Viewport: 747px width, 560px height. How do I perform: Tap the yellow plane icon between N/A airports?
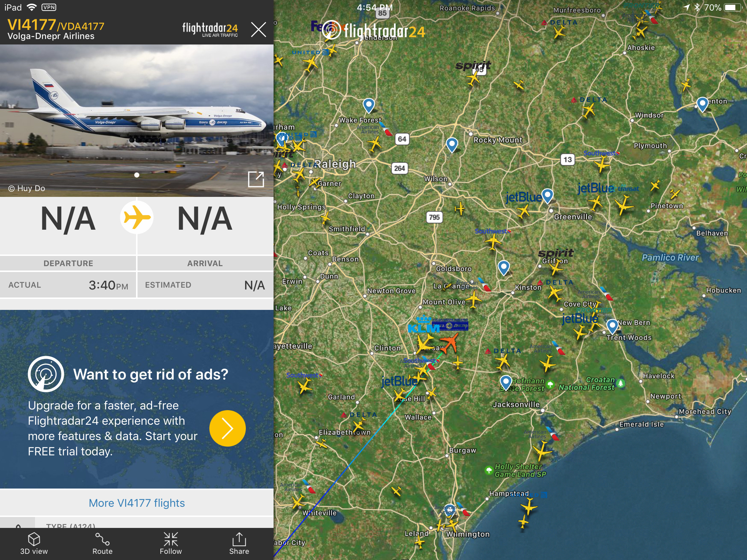pyautogui.click(x=137, y=218)
